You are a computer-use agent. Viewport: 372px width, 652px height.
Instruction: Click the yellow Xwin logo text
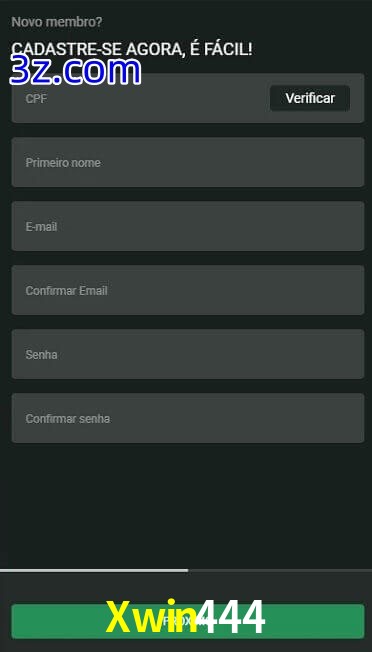[151, 617]
